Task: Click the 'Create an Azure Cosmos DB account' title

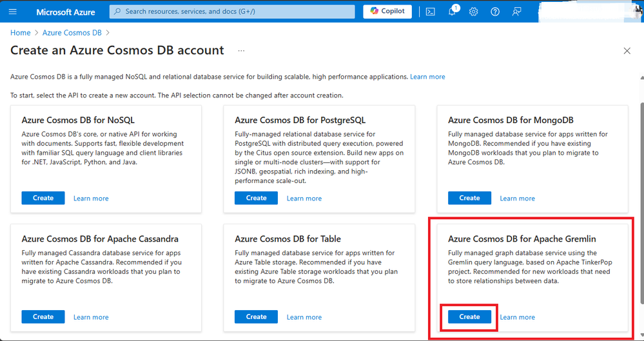Action: 117,50
